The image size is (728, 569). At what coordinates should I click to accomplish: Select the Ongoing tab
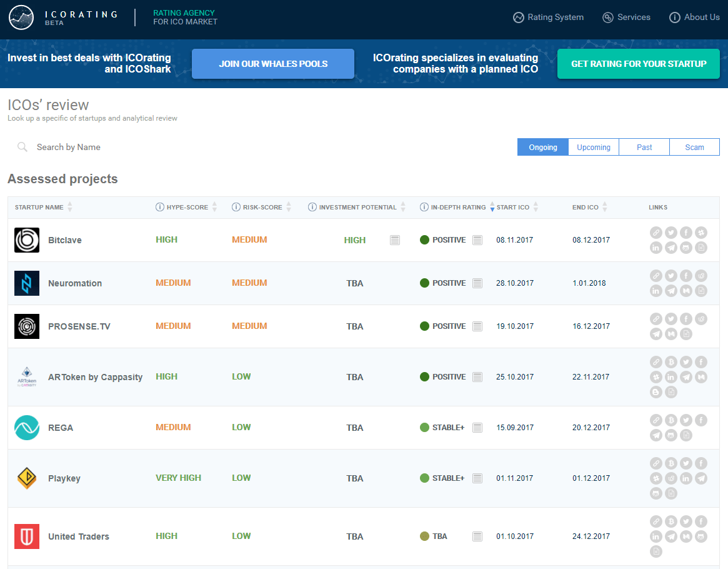coord(543,147)
